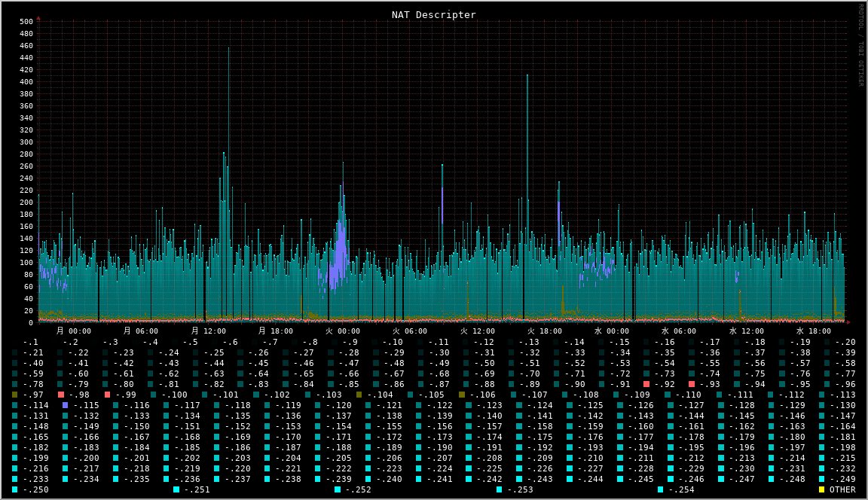This screenshot has width=868, height=500.
Task: Click the red -.99 legend swatch
Action: (108, 395)
